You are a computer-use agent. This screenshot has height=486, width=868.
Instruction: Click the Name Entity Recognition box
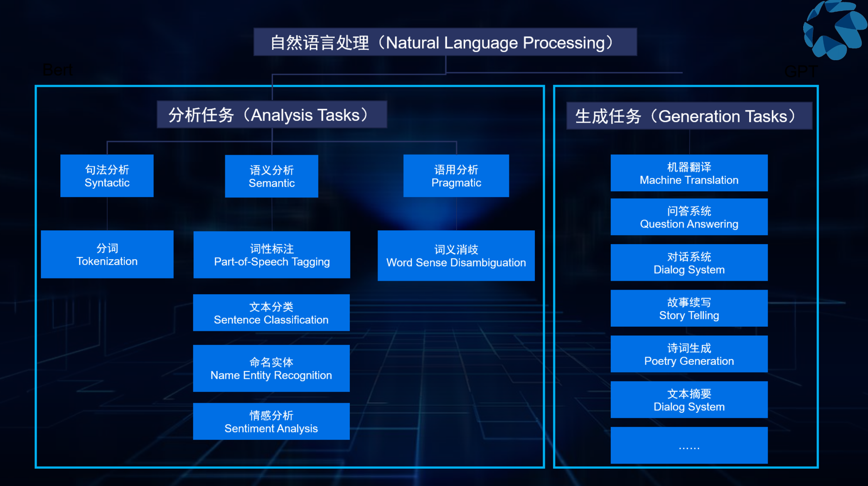(271, 368)
